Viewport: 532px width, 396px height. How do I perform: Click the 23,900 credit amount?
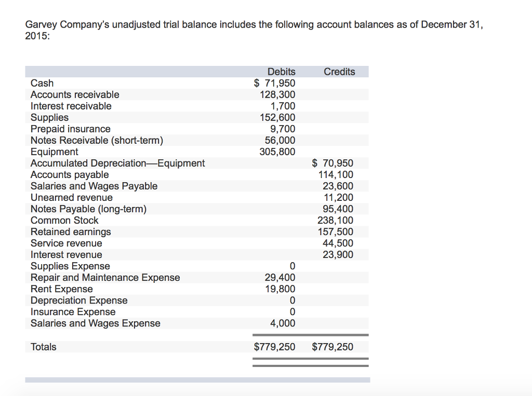(338, 255)
